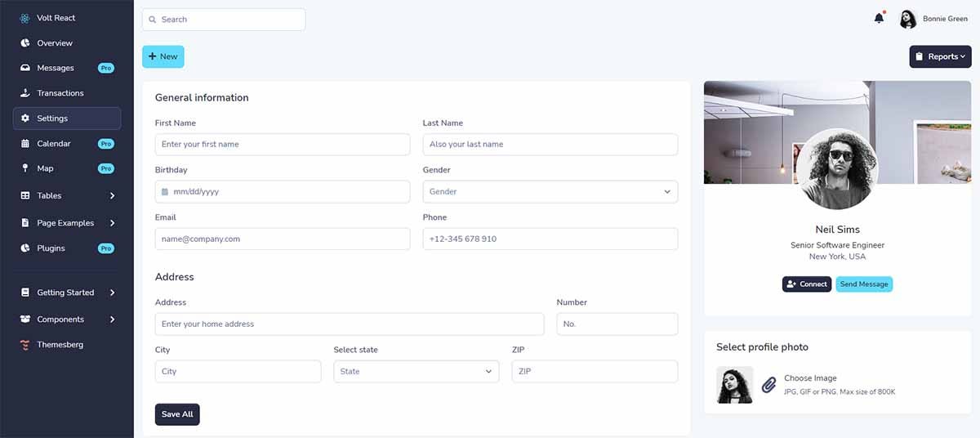Click the Transactions icon in sidebar

[25, 93]
